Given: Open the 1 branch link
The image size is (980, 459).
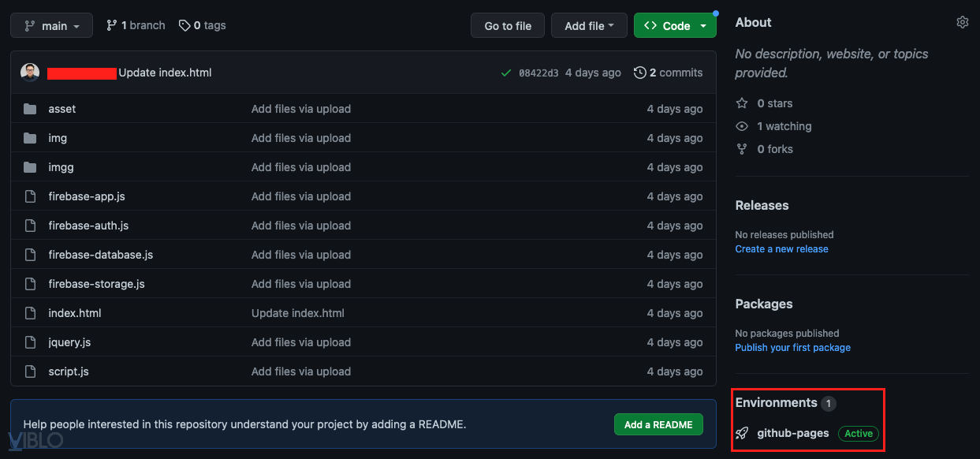Looking at the screenshot, I should 136,25.
